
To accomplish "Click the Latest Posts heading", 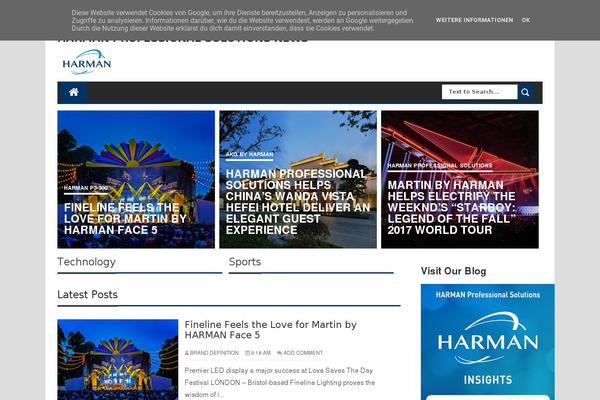I will 88,294.
